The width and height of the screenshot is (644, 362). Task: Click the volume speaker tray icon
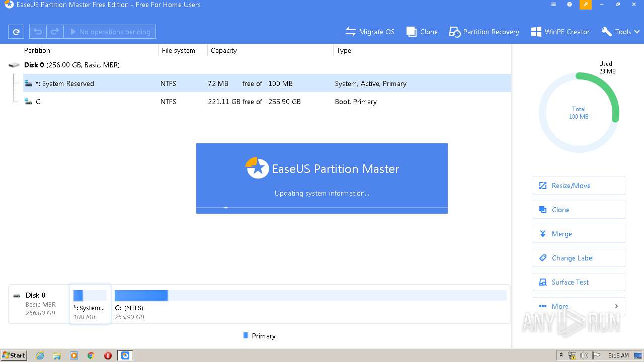click(584, 355)
